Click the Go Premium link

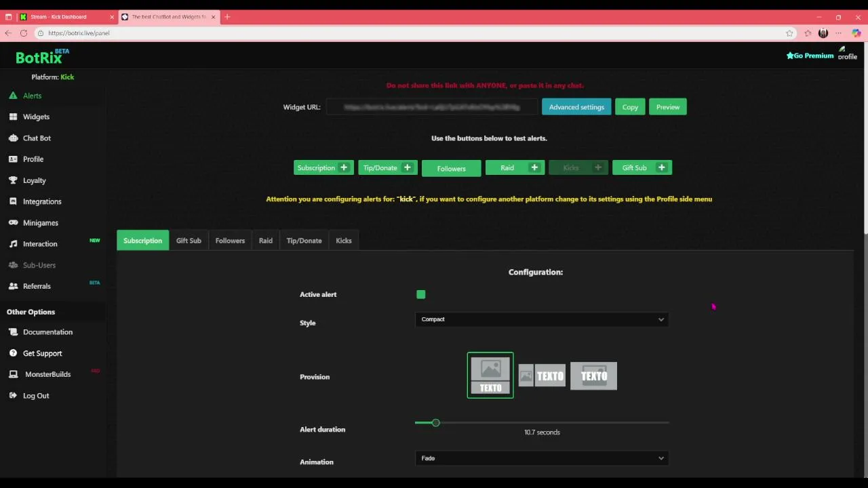810,56
